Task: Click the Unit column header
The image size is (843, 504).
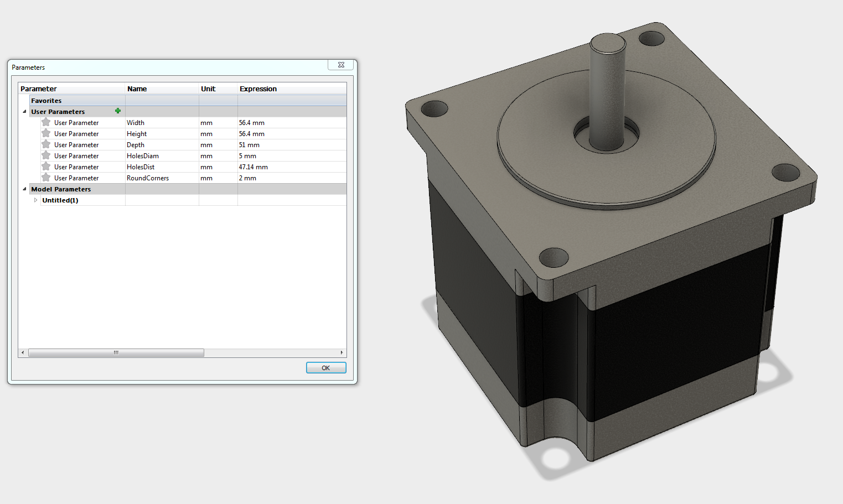Action: click(x=218, y=89)
